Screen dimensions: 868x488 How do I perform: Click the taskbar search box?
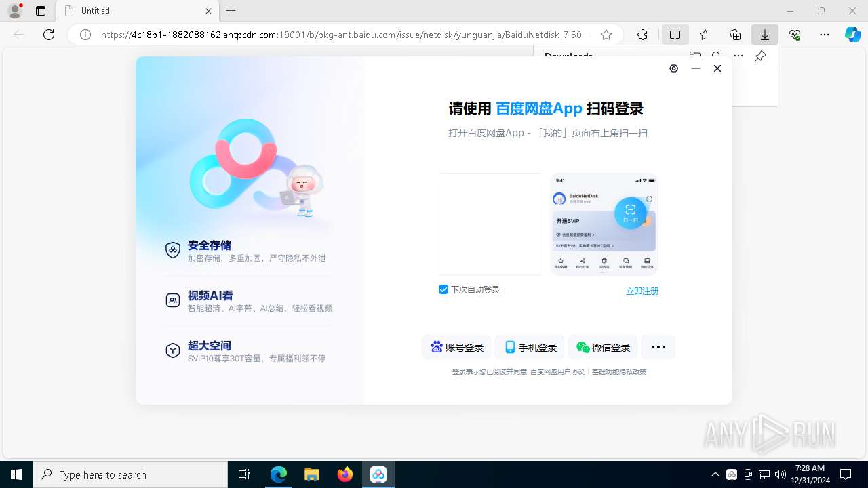point(130,474)
